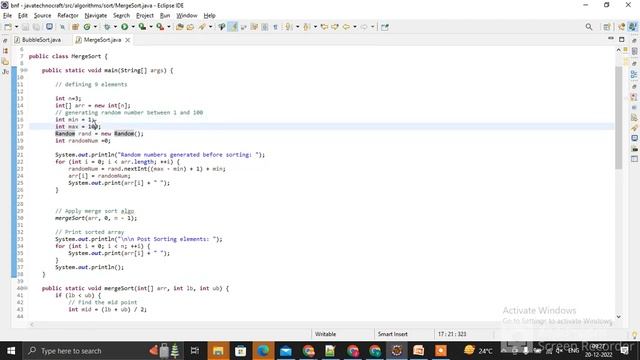This screenshot has width=640, height=360.
Task: Minimize the editor area
Action: 611,39
